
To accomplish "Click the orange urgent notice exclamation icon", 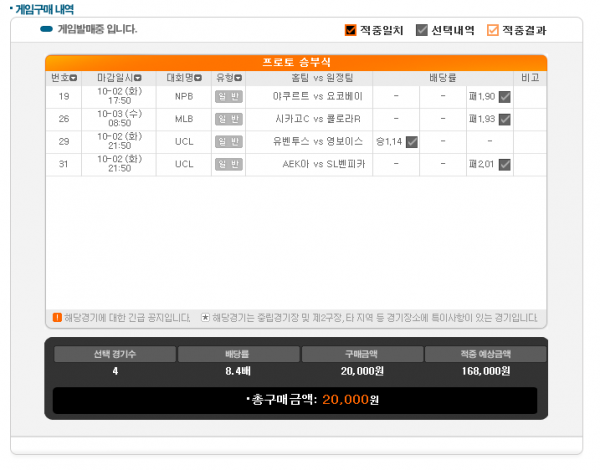I will (x=57, y=318).
